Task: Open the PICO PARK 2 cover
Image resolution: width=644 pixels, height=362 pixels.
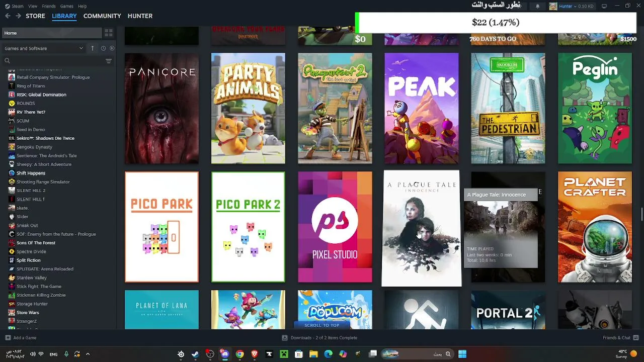Action: click(x=248, y=227)
